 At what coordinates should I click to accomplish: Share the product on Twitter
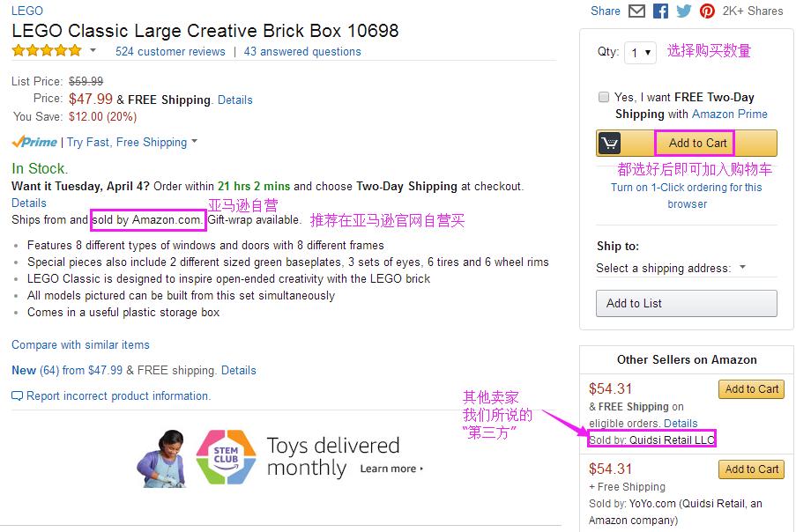[683, 11]
